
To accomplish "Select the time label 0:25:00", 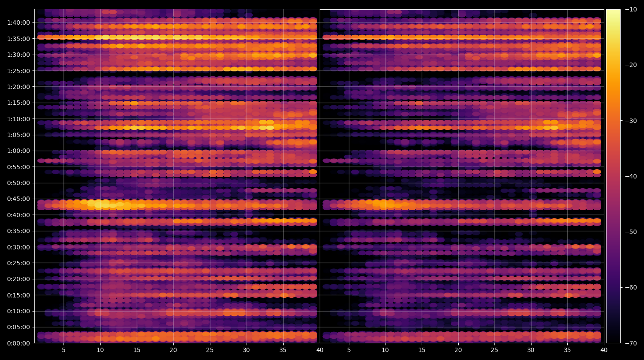I will click(x=19, y=263).
